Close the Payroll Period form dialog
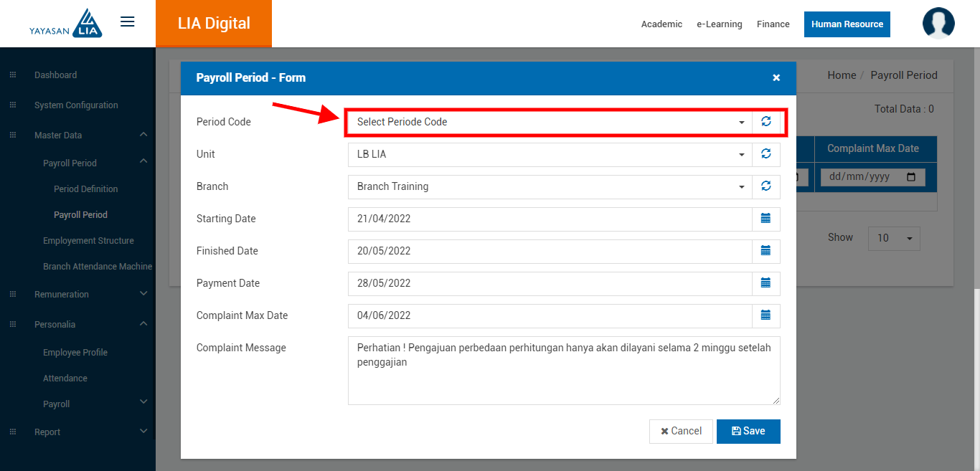Screen dimensions: 980x471 click(776, 78)
